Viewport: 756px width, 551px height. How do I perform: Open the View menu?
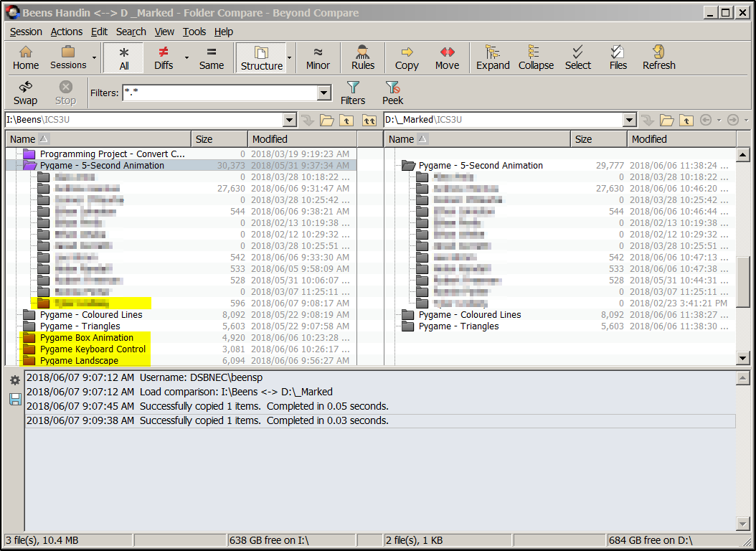point(164,32)
